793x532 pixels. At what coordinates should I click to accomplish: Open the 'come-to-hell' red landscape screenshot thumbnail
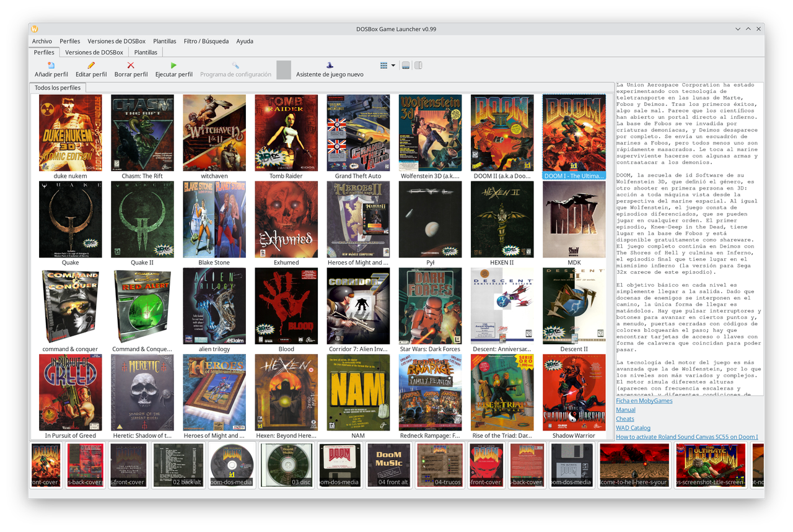(x=633, y=464)
